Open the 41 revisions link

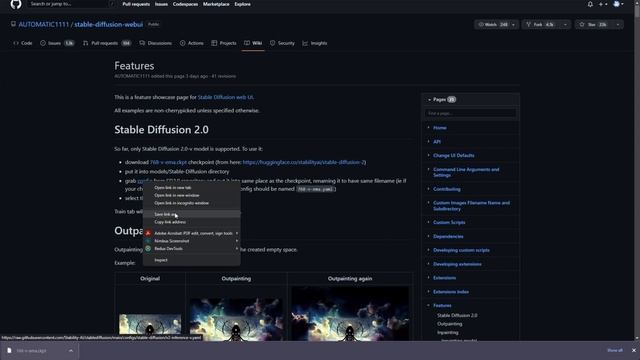(x=224, y=76)
